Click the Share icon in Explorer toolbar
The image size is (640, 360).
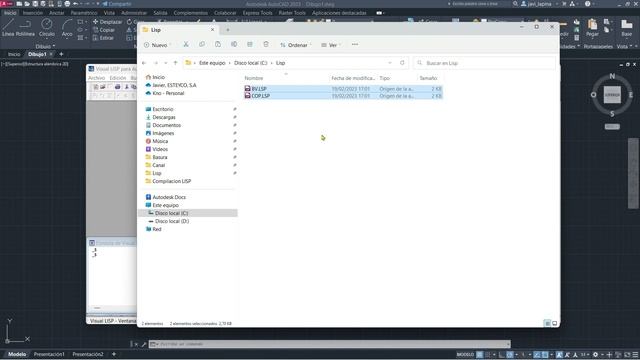(250, 44)
